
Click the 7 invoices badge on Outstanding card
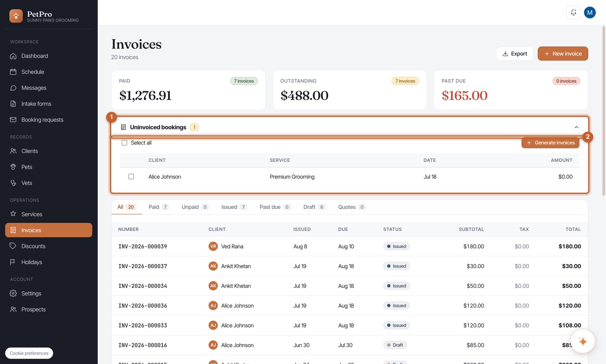click(405, 81)
